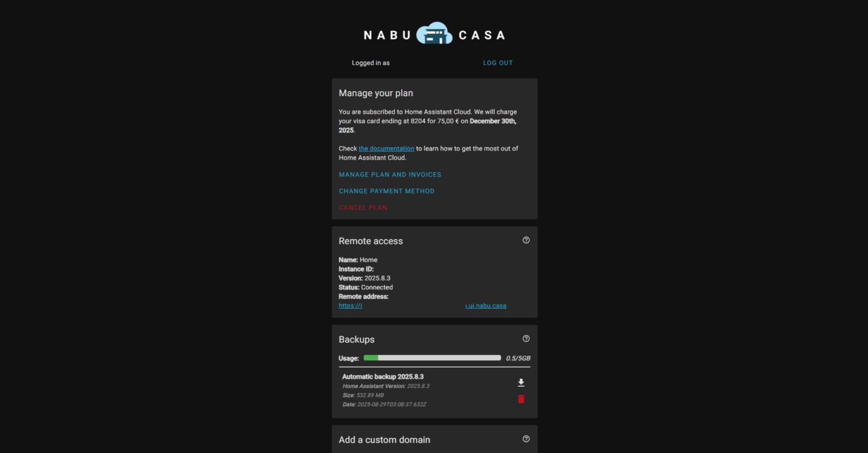Click the 0.5/5GB usage label
The image size is (868, 453).
518,359
